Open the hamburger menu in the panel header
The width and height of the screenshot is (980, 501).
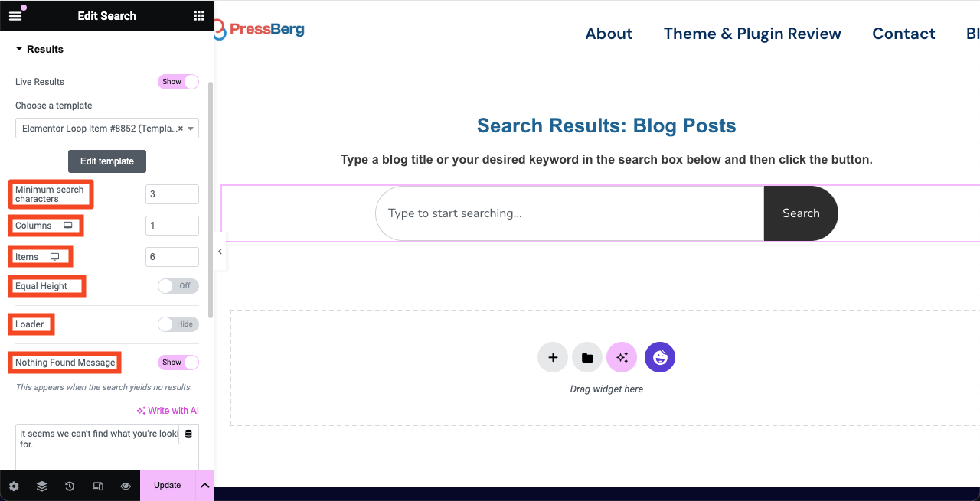(x=15, y=15)
